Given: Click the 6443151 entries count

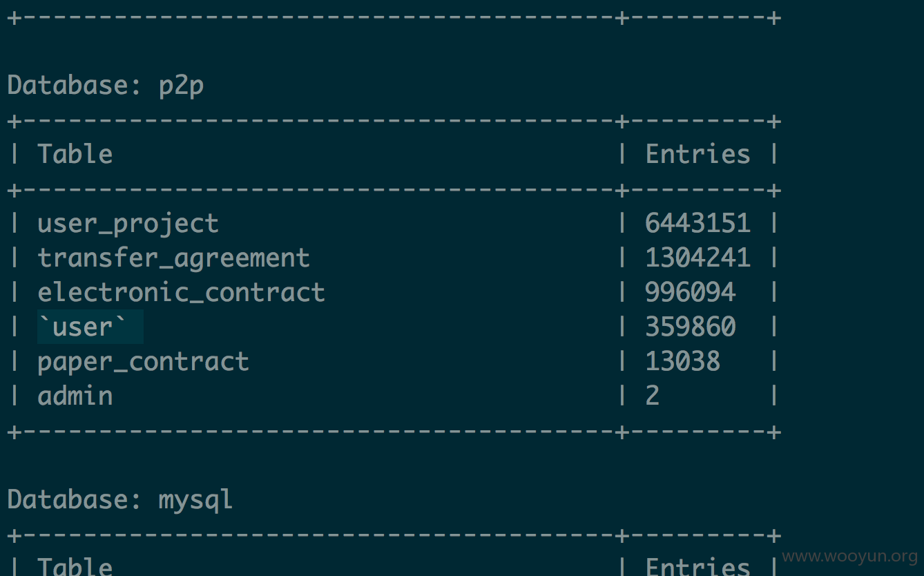Looking at the screenshot, I should tap(697, 223).
